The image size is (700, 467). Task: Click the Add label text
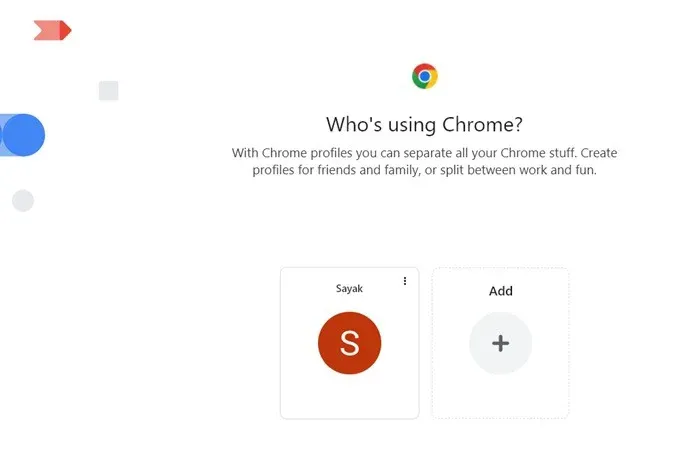501,291
